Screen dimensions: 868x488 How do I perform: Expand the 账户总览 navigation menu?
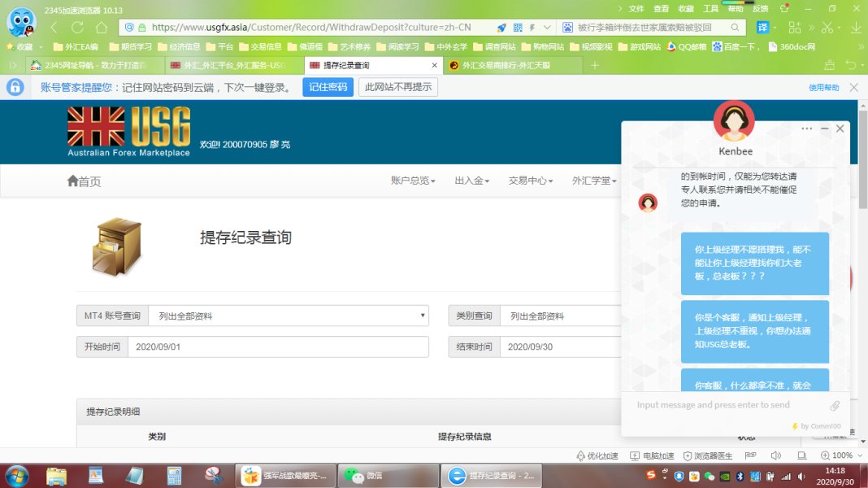(x=413, y=181)
